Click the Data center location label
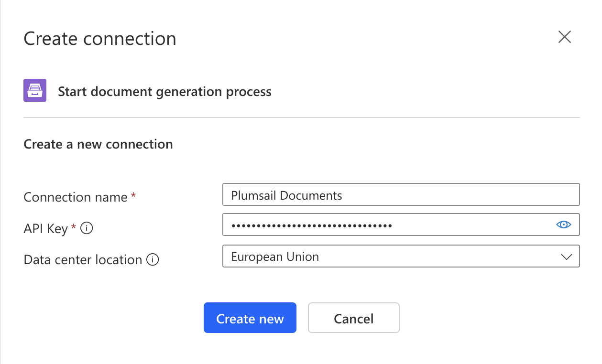This screenshot has width=602, height=364. (x=83, y=260)
